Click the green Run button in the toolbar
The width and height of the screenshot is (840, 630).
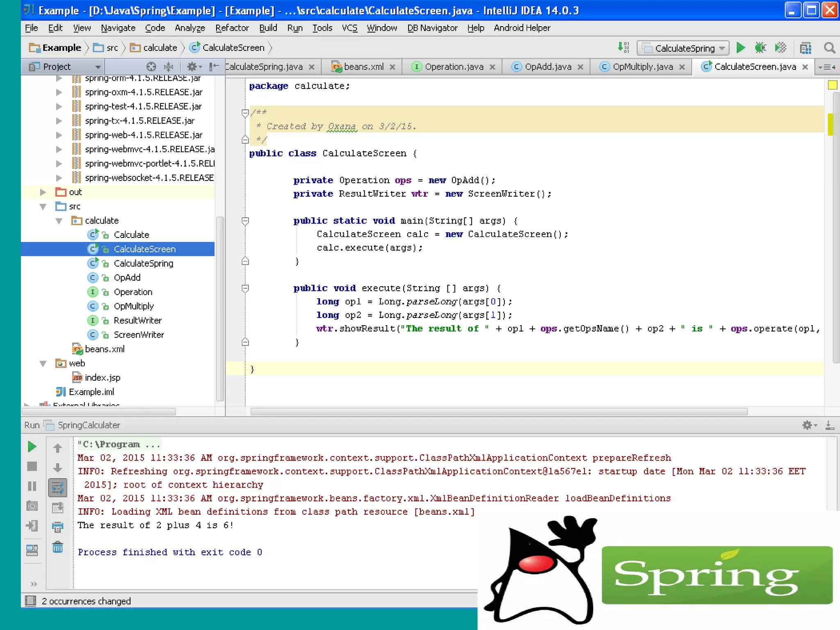(740, 48)
